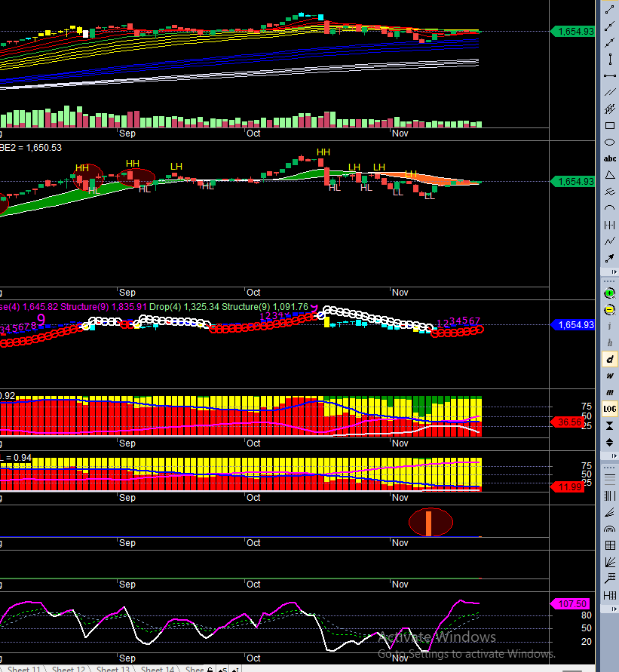Switch to monthly 'm' interval
619x672 pixels.
point(610,392)
